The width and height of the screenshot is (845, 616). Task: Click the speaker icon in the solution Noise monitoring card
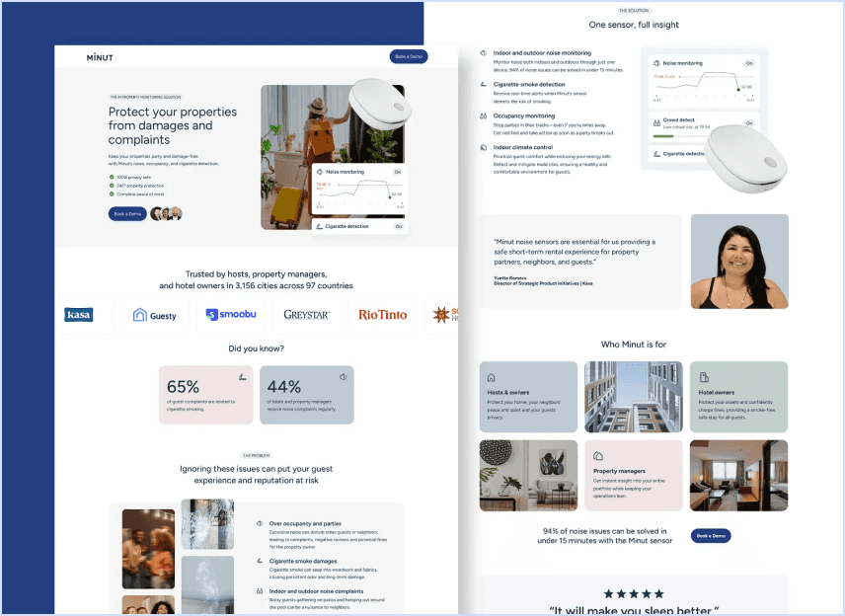click(x=656, y=63)
